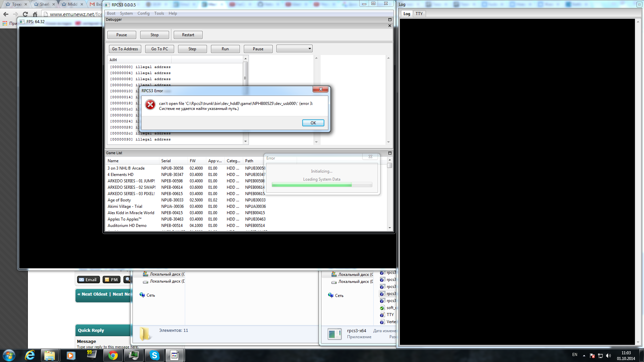Click the debugger-row Pause button
Screen dimensions: 644x362
coord(258,49)
